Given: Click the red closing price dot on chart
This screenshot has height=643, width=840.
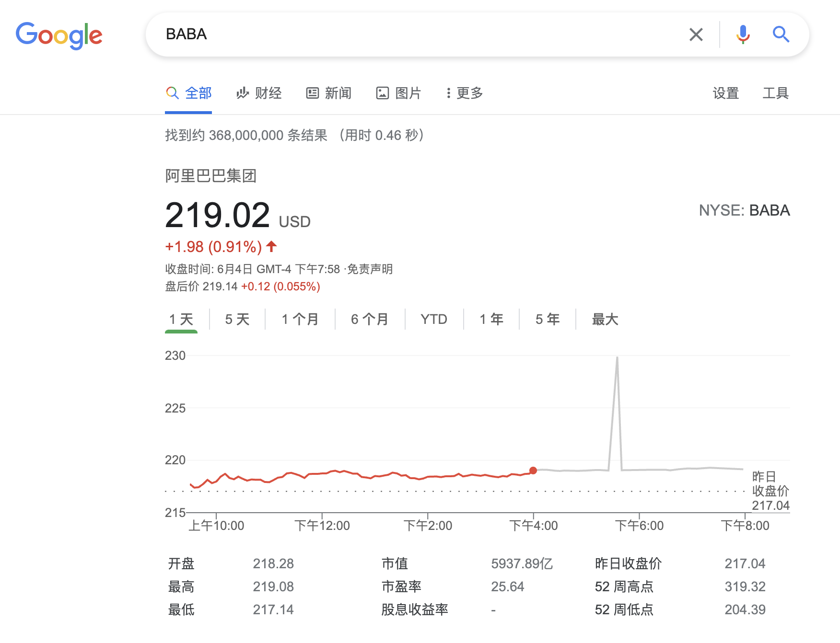Looking at the screenshot, I should coord(533,471).
